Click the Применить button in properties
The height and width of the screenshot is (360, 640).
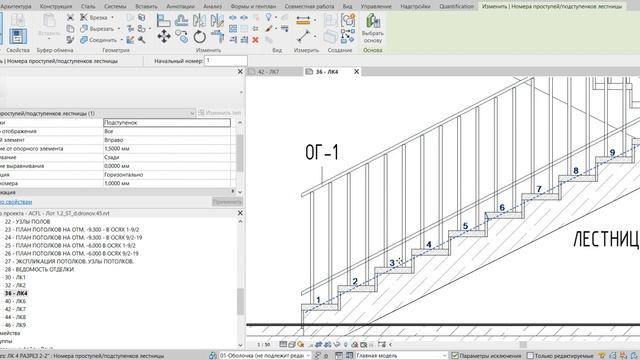coord(227,202)
